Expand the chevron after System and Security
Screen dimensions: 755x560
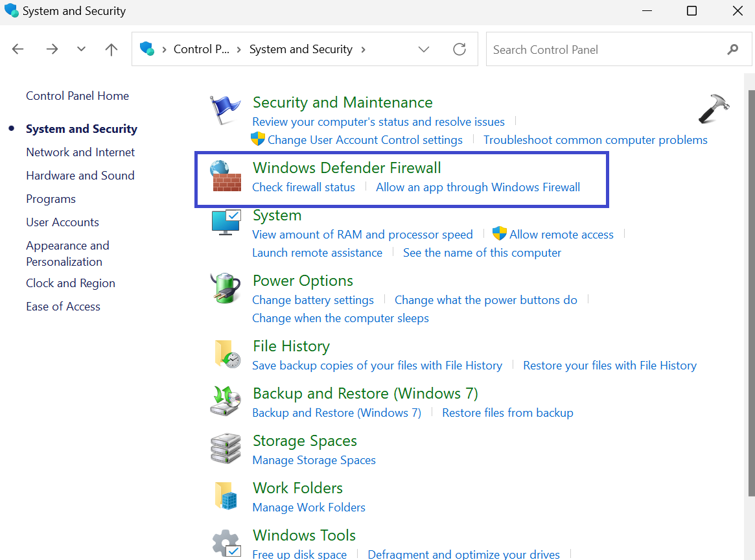click(363, 49)
